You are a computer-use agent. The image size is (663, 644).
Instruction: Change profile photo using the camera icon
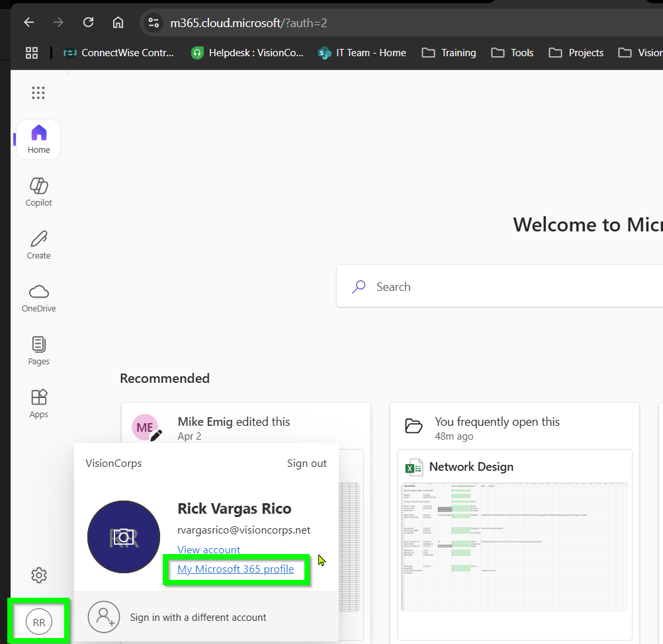tap(124, 537)
